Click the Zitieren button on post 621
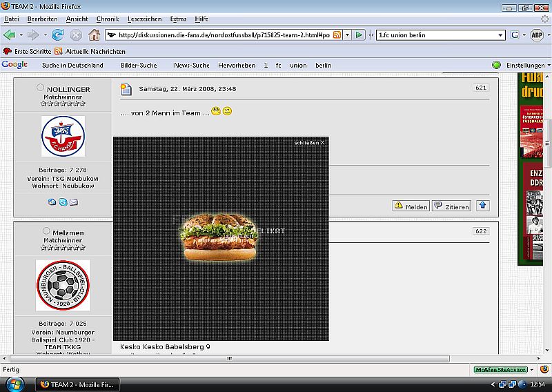Screen dimensions: 552x392 (x=451, y=206)
